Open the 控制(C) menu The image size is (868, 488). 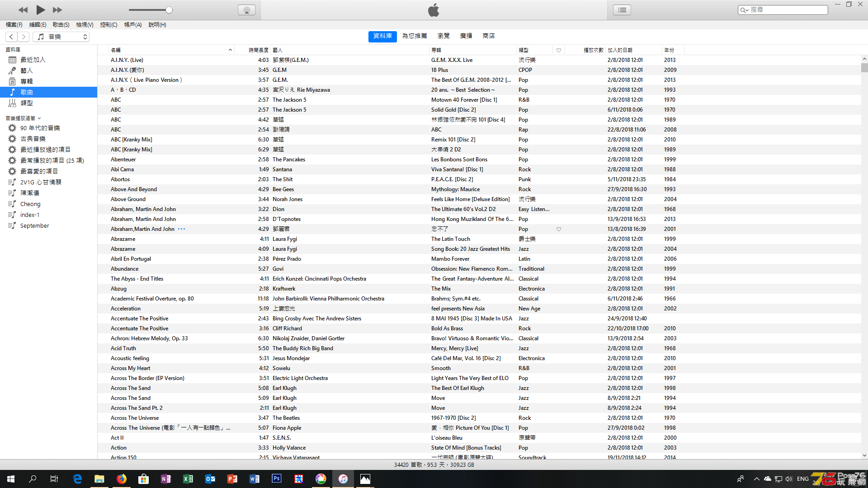pos(108,25)
